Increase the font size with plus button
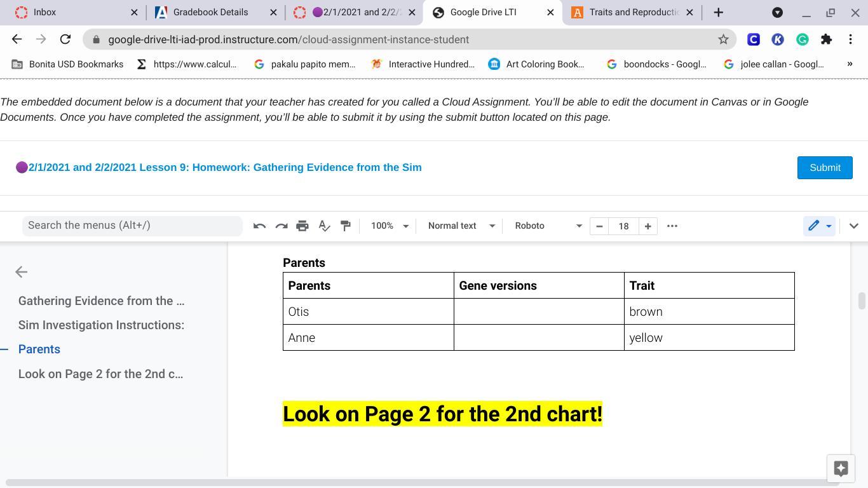This screenshot has height=488, width=868. (x=648, y=226)
